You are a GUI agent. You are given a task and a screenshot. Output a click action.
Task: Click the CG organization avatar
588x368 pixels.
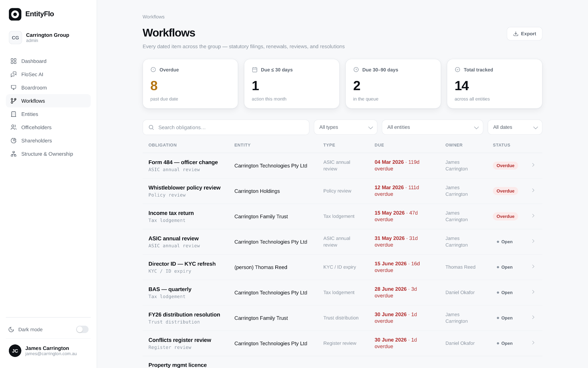(15, 37)
